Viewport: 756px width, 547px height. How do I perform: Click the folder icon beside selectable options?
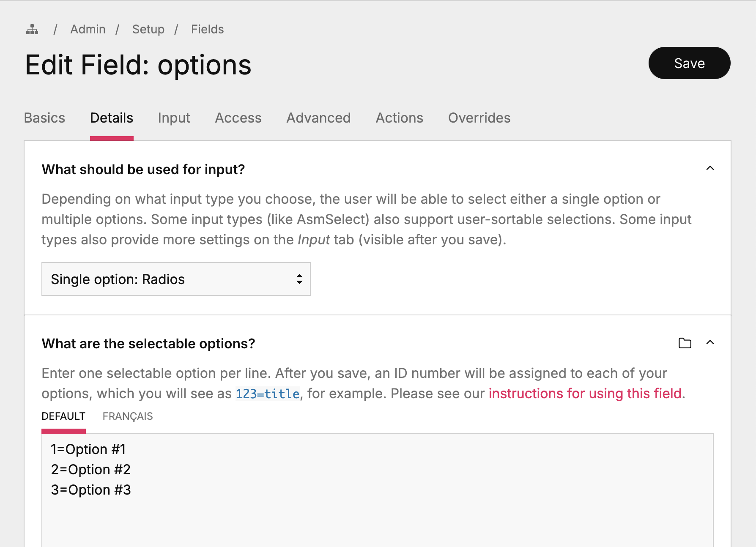685,343
